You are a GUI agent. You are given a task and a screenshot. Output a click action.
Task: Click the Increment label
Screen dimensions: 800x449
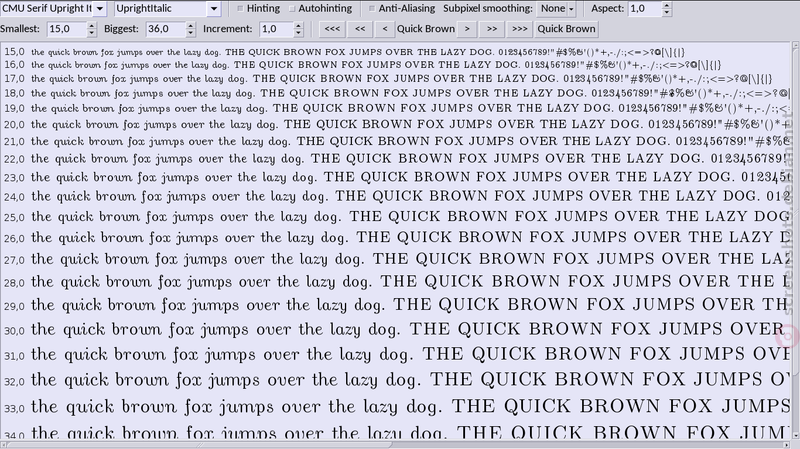(x=228, y=29)
